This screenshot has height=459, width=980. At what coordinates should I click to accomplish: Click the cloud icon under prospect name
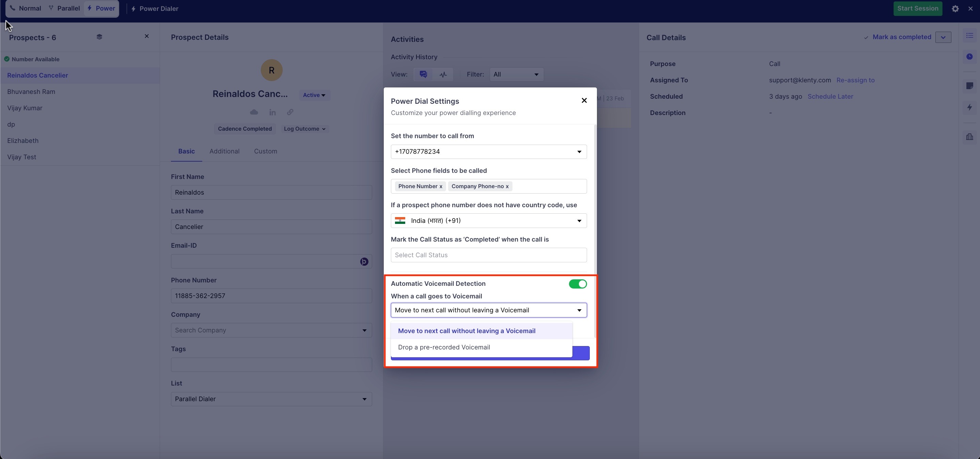[254, 112]
